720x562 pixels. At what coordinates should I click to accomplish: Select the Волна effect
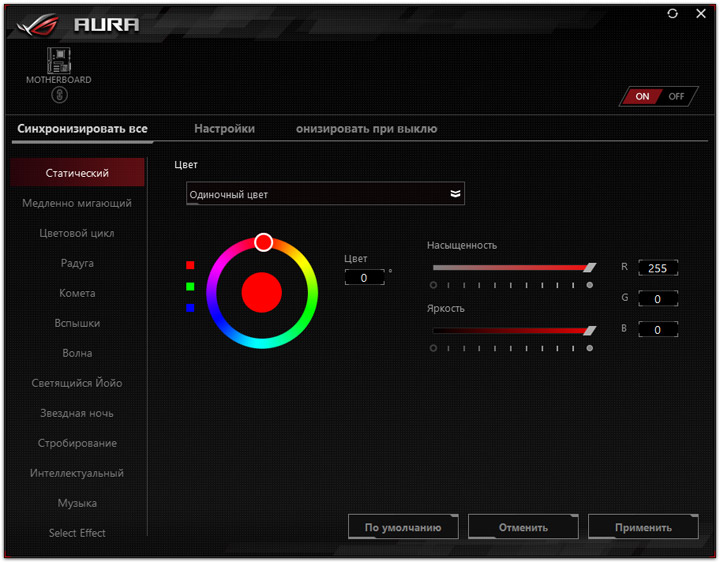[x=77, y=353]
